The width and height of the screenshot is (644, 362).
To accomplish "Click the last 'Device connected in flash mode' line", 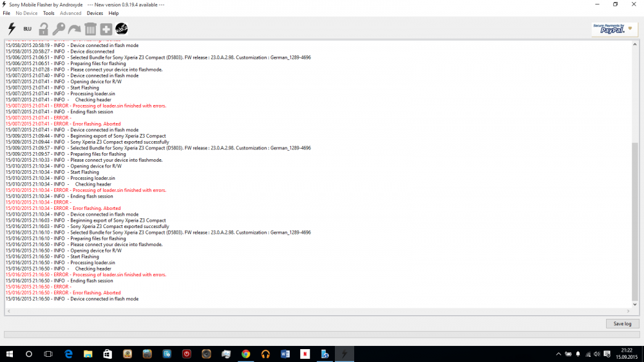I will [72, 299].
